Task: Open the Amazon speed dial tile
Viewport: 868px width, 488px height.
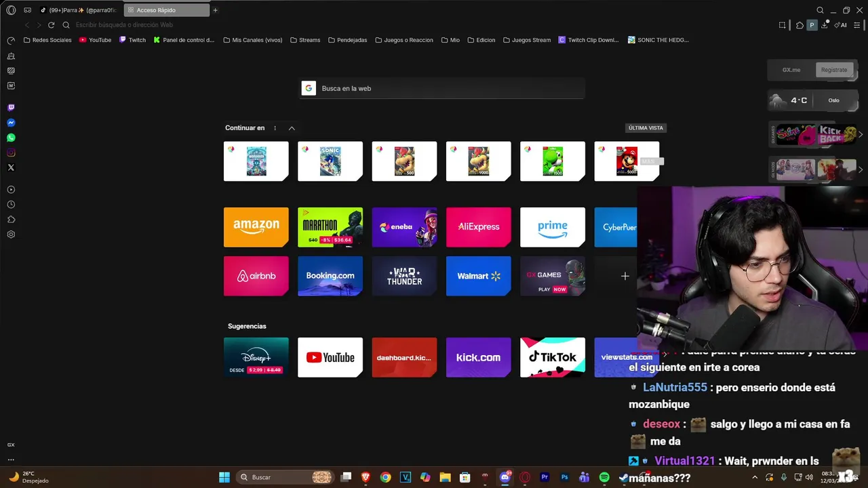Action: point(256,227)
